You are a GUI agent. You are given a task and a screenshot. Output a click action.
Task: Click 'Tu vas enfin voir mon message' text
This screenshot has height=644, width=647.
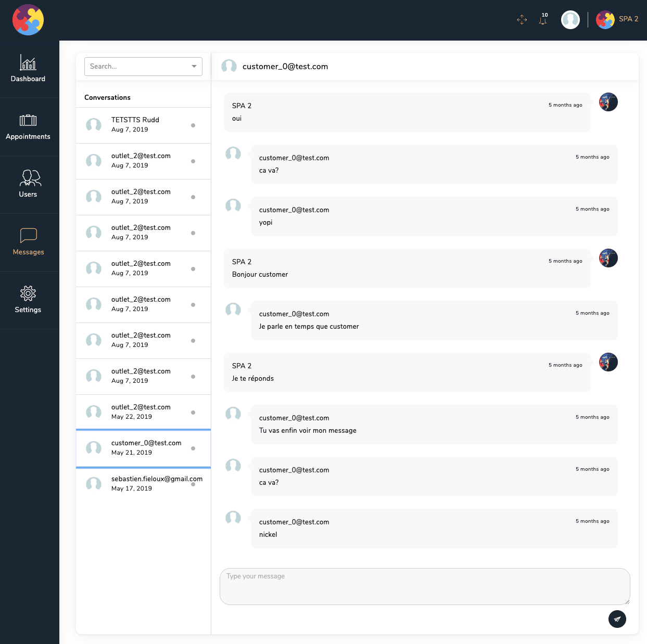pyautogui.click(x=308, y=430)
